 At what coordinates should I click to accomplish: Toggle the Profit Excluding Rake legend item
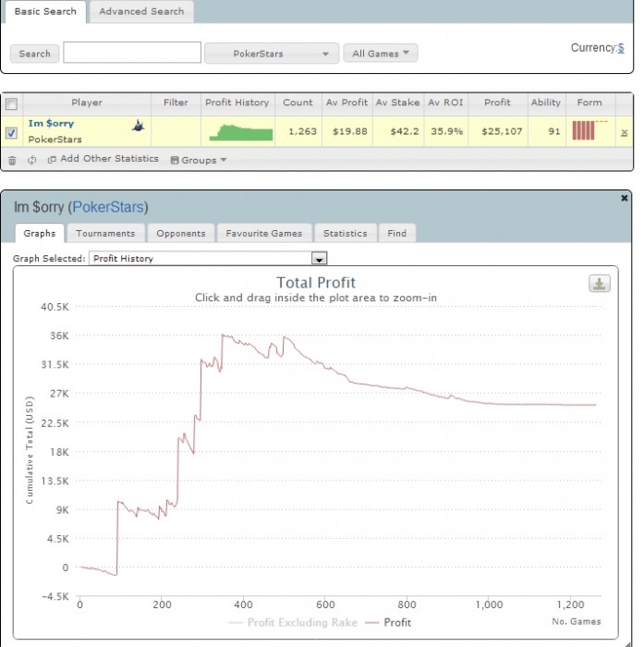293,622
